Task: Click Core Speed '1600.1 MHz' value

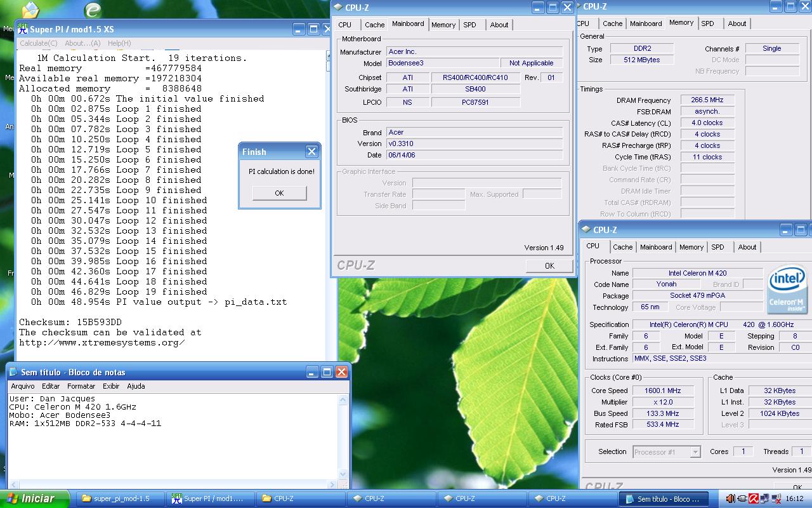Action: tap(663, 391)
